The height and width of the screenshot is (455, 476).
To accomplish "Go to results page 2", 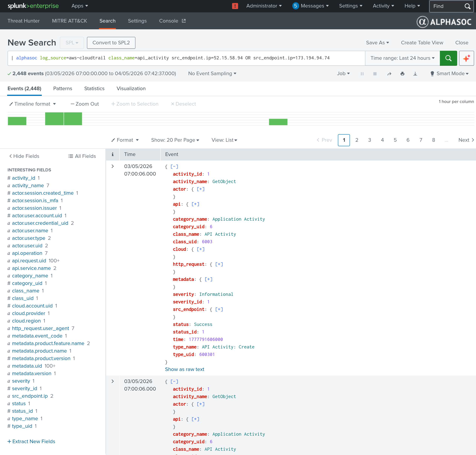I will (357, 140).
